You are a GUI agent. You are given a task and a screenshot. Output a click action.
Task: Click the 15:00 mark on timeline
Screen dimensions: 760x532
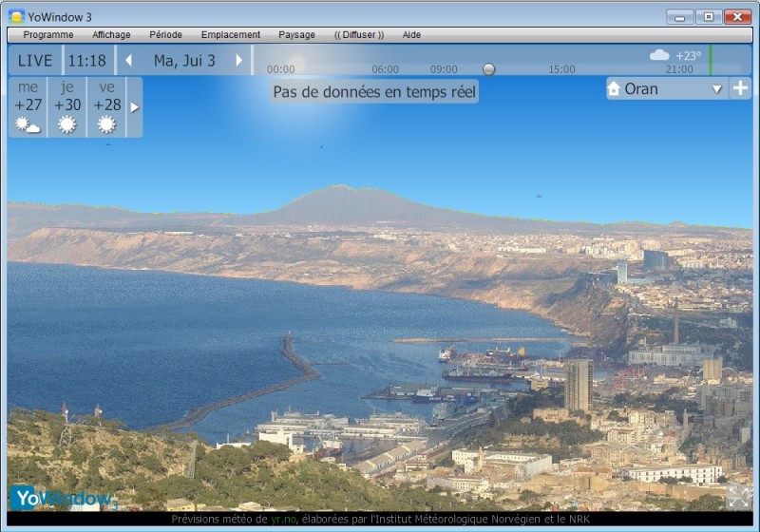tap(561, 69)
